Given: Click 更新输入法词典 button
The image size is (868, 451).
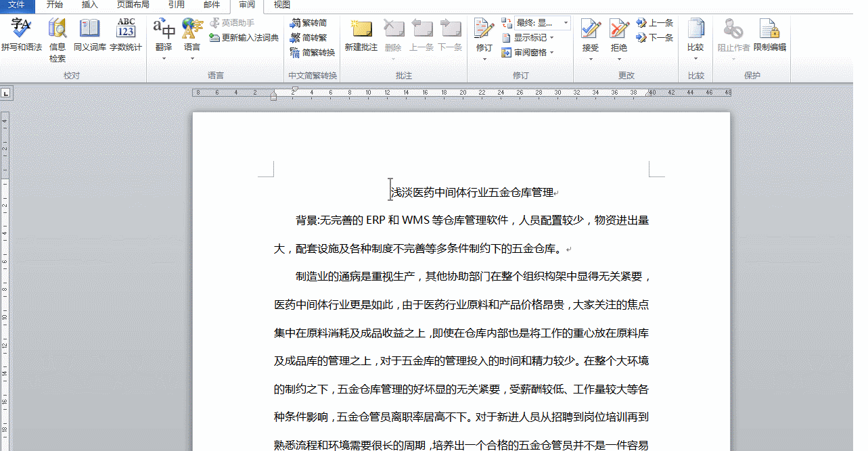Looking at the screenshot, I should [244, 38].
